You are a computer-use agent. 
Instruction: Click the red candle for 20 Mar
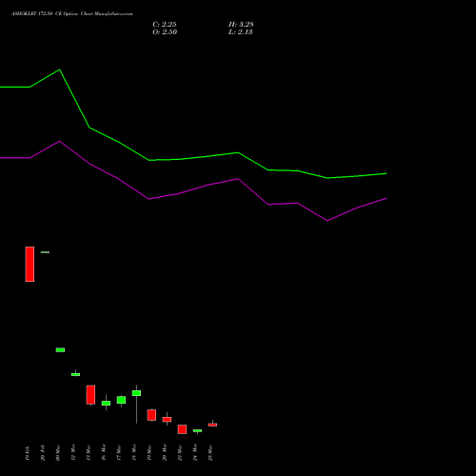(x=167, y=420)
